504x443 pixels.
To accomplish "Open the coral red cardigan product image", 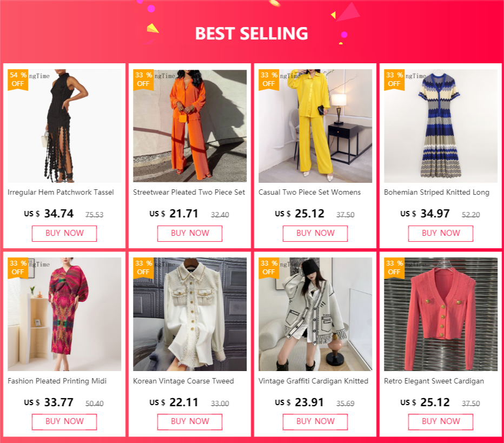I will point(441,314).
